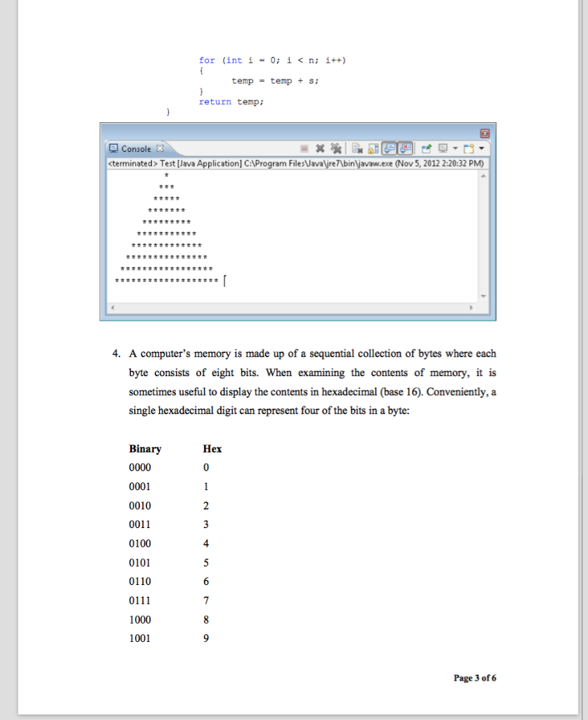588x720 pixels.
Task: Open a new console with the Open Console icon
Action: (x=468, y=148)
